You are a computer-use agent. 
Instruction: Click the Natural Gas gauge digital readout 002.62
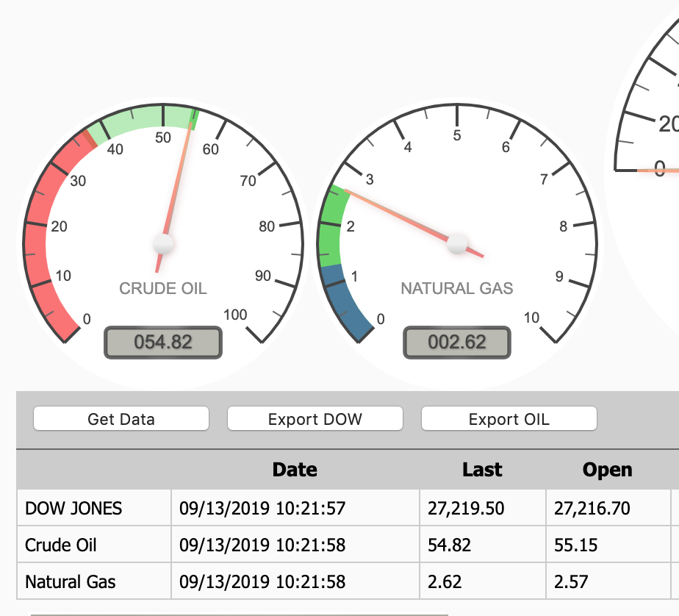(456, 343)
